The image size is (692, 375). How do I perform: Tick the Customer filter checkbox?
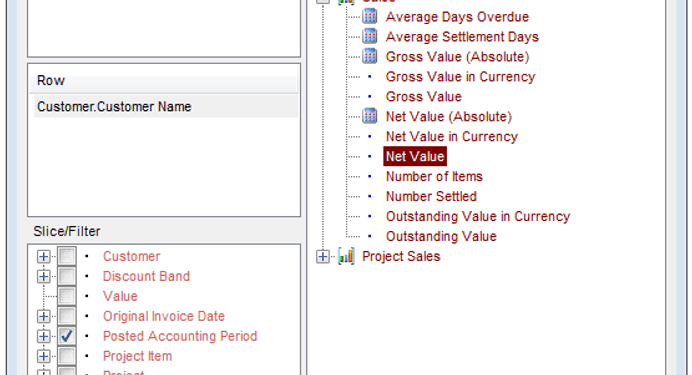pos(67,256)
